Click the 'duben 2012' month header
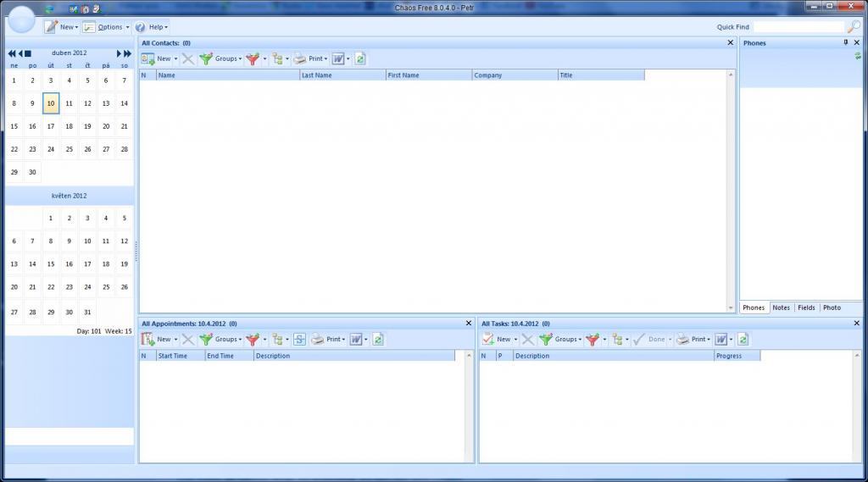 click(x=70, y=53)
